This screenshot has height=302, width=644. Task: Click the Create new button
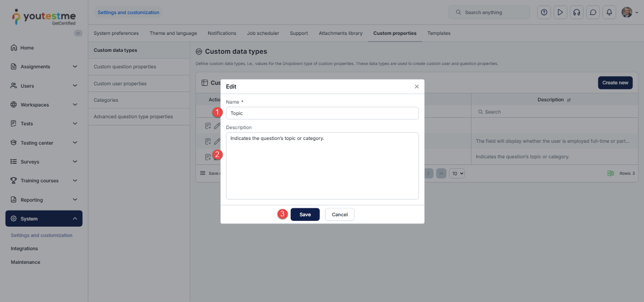tap(615, 82)
